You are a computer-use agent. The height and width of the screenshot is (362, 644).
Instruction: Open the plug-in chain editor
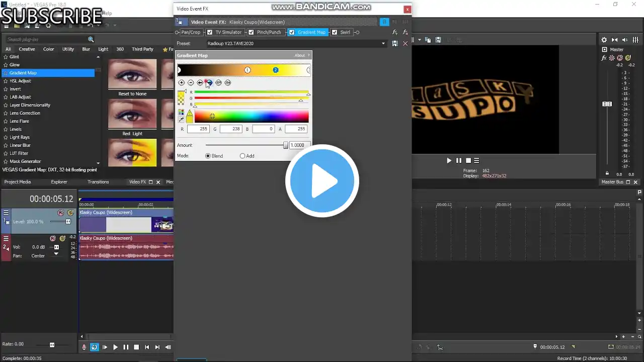coord(395,32)
